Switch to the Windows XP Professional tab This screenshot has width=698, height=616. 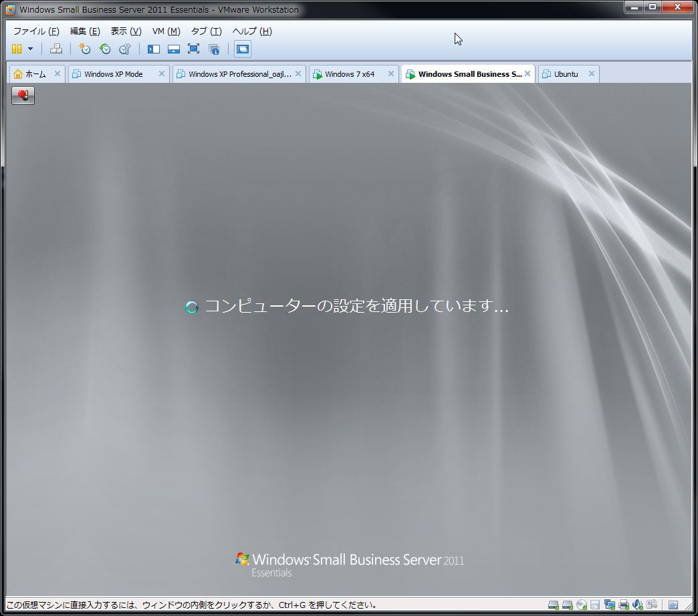click(239, 74)
